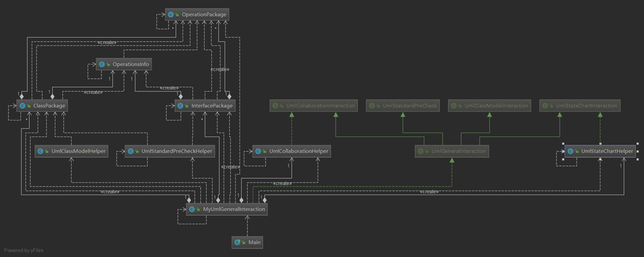Click the class icon on UmlStandardPreCheckHelper node
The height and width of the screenshot is (257, 644).
coord(130,151)
